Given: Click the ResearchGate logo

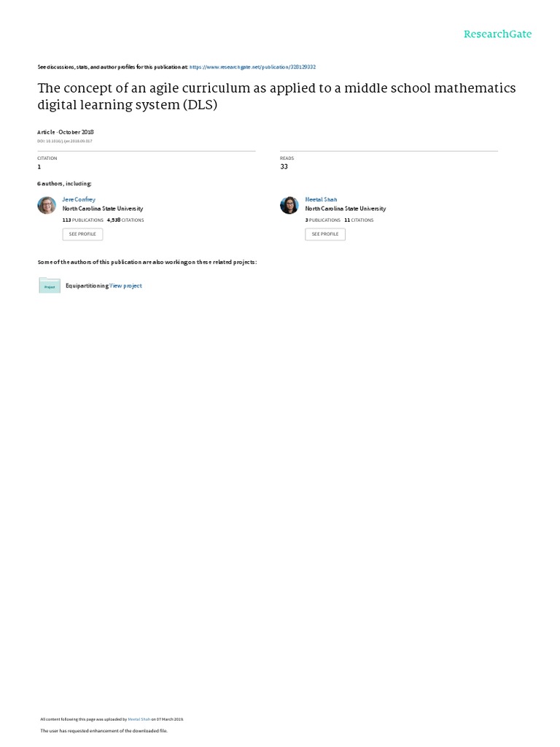Looking at the screenshot, I should (x=497, y=34).
